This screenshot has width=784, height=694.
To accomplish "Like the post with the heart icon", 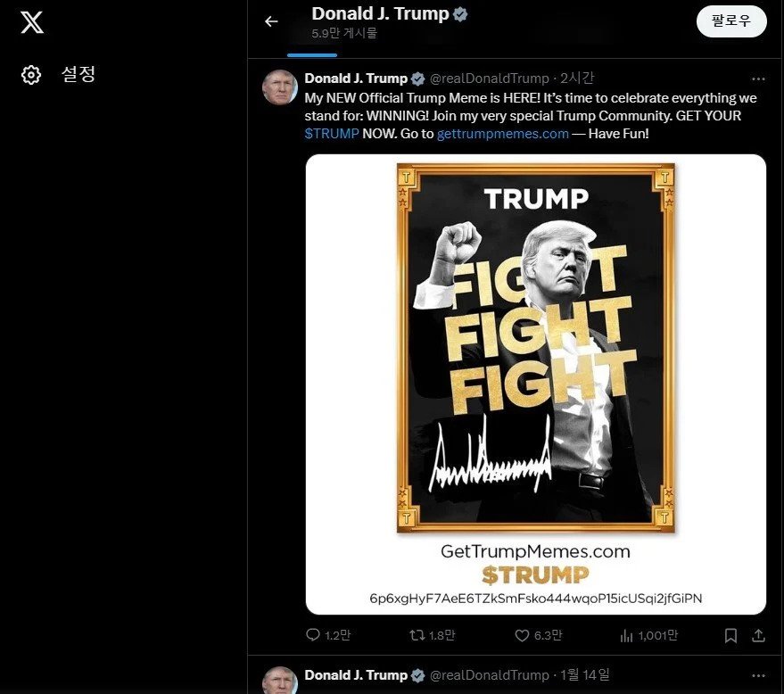I will pos(522,635).
